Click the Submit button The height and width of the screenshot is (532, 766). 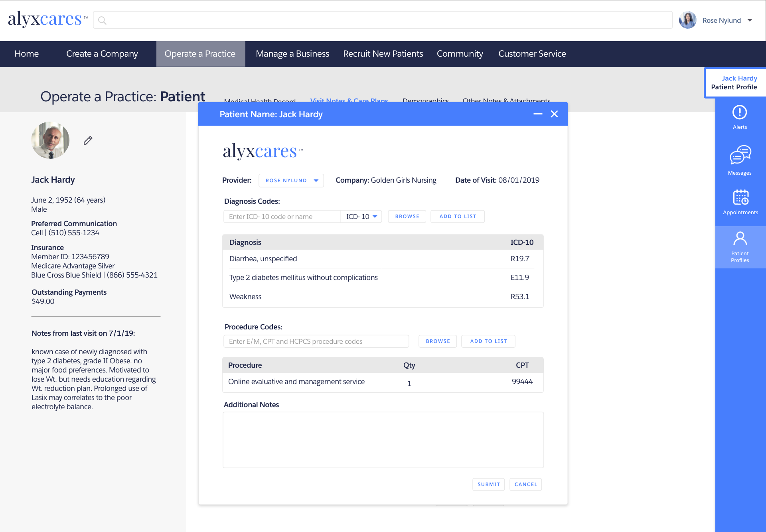click(488, 485)
